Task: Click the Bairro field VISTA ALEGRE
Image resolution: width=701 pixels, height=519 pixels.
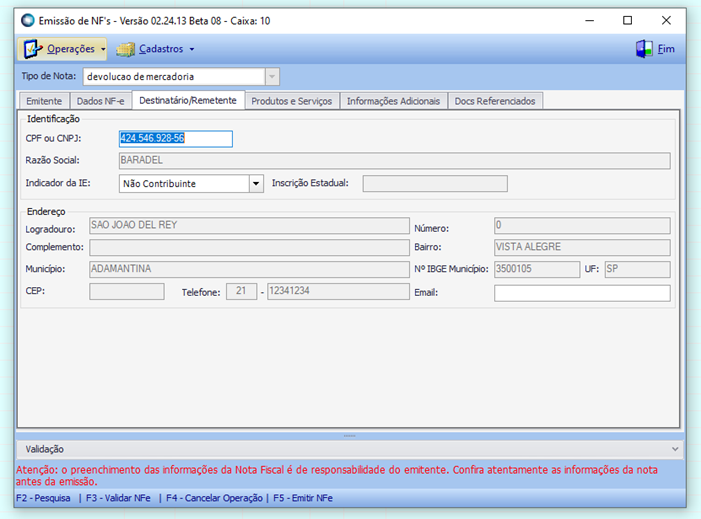Action: pyautogui.click(x=582, y=247)
